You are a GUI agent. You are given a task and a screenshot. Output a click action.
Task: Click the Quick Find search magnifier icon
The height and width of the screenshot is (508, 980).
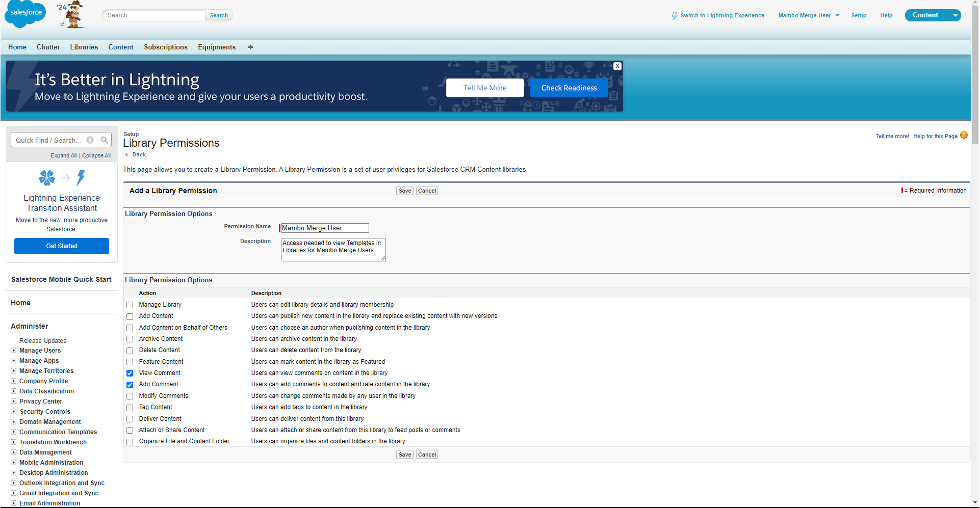click(x=104, y=140)
